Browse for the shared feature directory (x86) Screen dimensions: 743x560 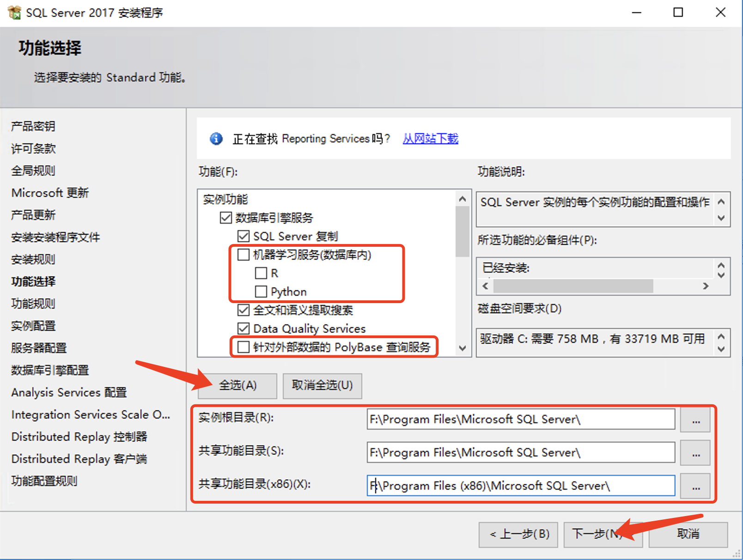coord(695,486)
